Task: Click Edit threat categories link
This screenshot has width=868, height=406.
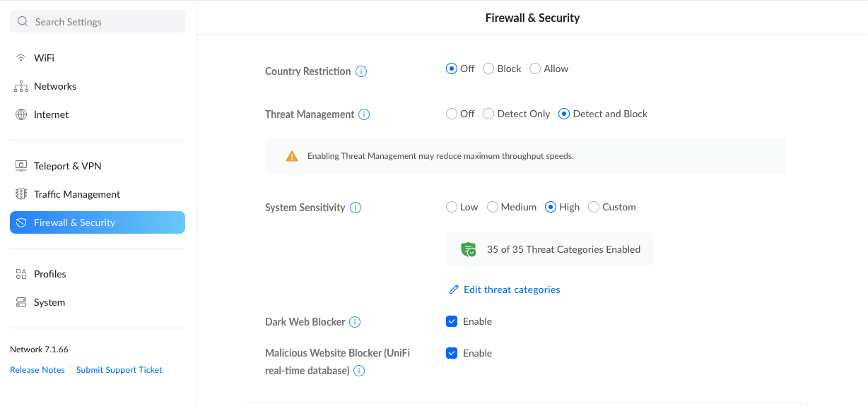Action: (x=511, y=289)
